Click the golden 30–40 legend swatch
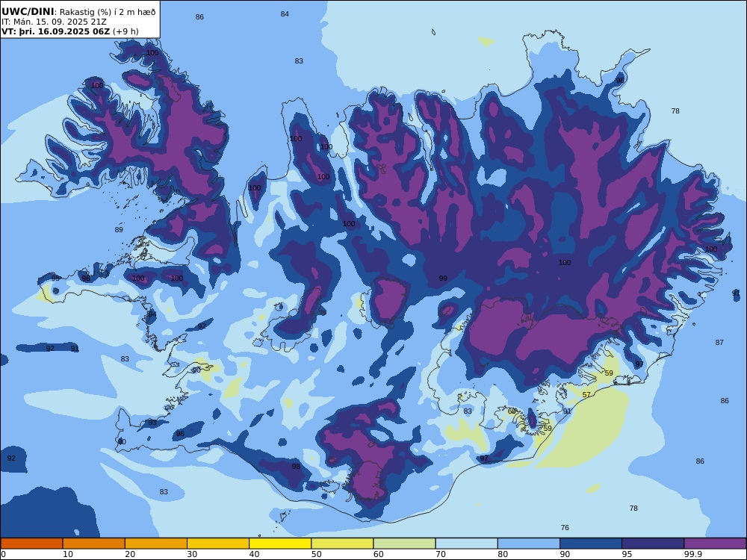Image resolution: width=747 pixels, height=560 pixels. 217,544
